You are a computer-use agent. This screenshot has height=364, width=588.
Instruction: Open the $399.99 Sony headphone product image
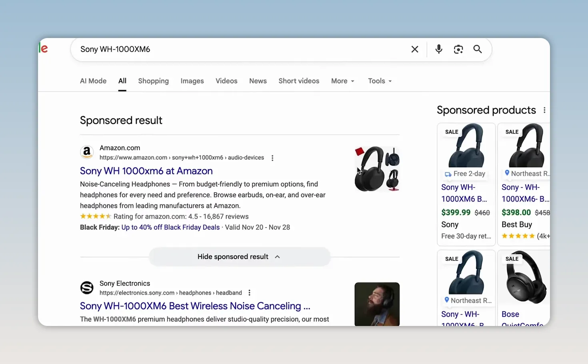[466, 145]
